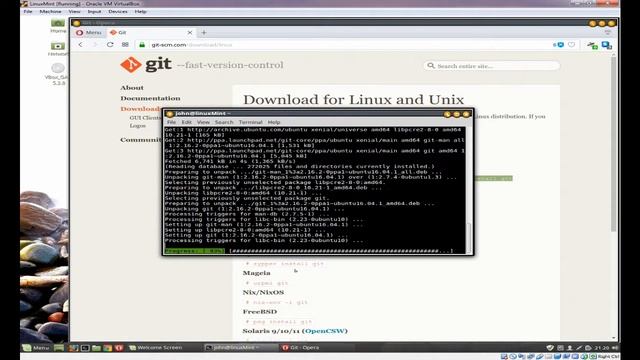Click the update manager shield tray icon

click(550, 348)
